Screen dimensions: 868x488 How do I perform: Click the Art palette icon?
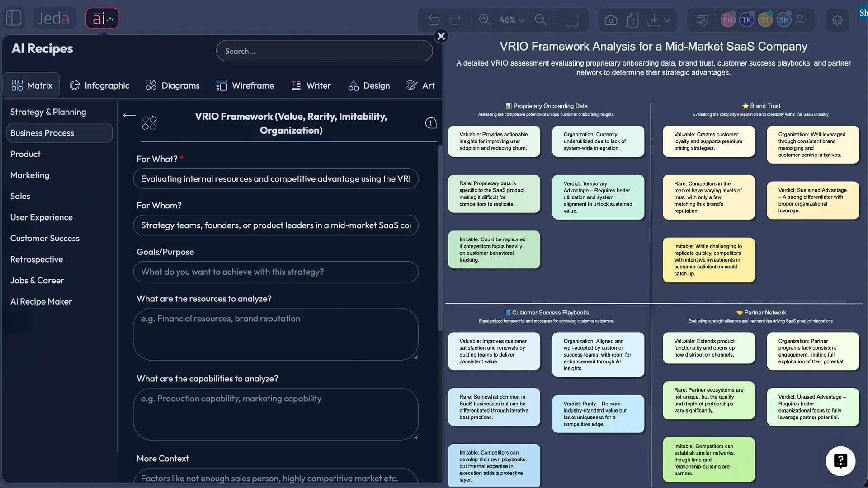[411, 85]
